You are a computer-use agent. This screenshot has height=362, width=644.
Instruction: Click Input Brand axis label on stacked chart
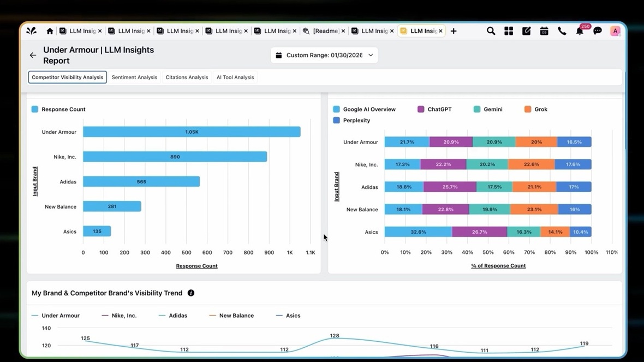(336, 187)
